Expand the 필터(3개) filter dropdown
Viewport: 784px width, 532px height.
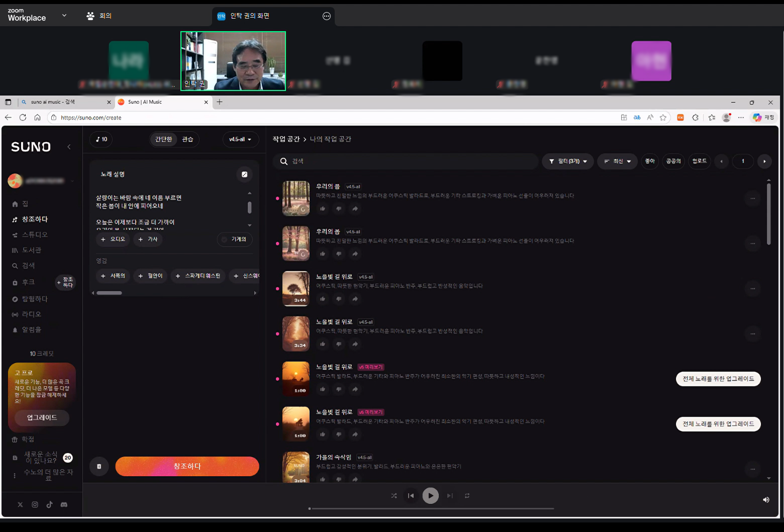pos(568,161)
